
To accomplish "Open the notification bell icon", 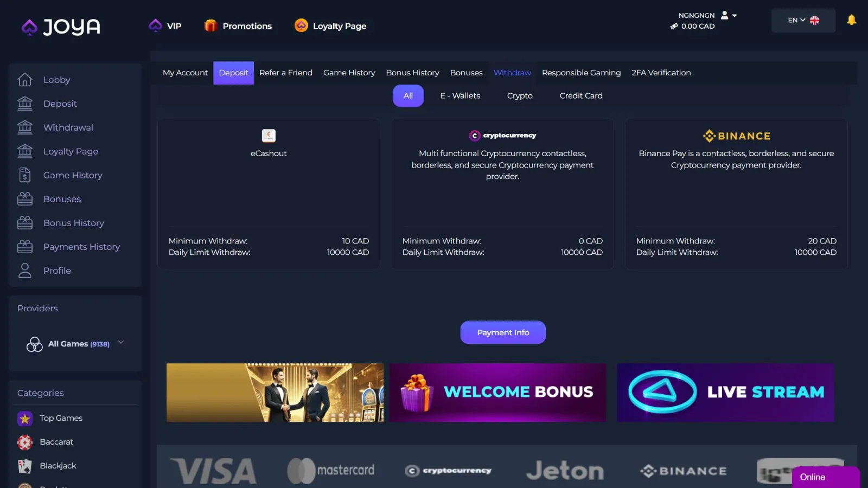I will pyautogui.click(x=851, y=20).
